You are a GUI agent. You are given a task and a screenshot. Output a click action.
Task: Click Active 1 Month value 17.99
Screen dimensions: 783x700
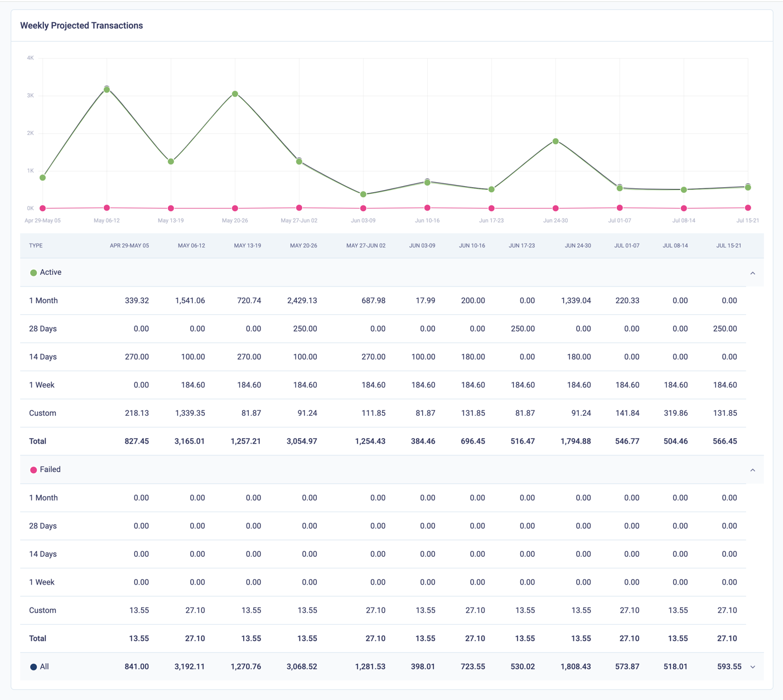click(x=426, y=300)
